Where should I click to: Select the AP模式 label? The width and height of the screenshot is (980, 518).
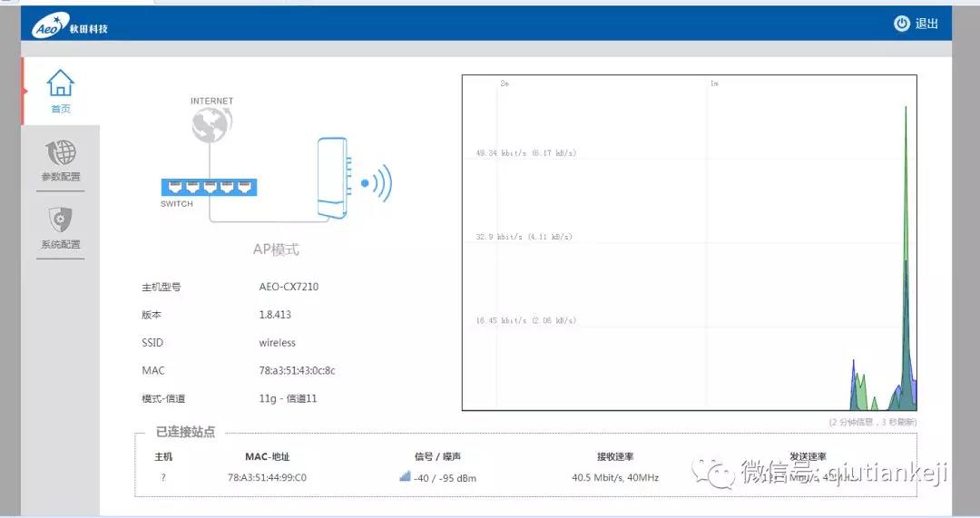[x=275, y=249]
